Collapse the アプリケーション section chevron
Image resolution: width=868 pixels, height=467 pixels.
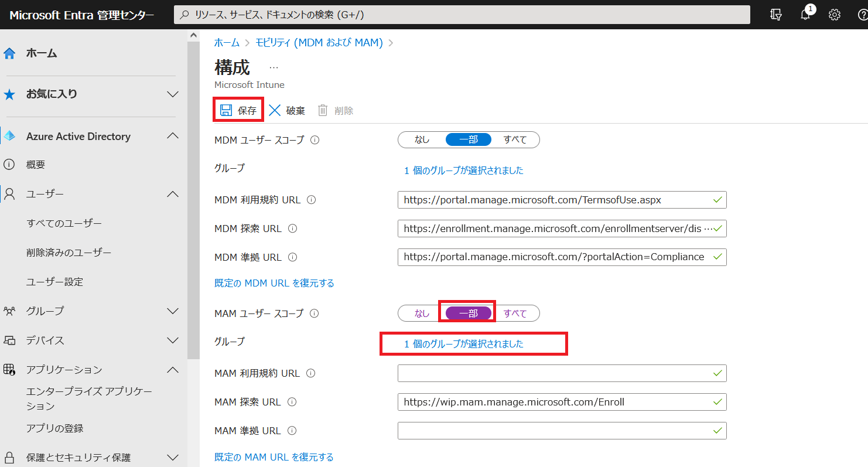tap(173, 370)
